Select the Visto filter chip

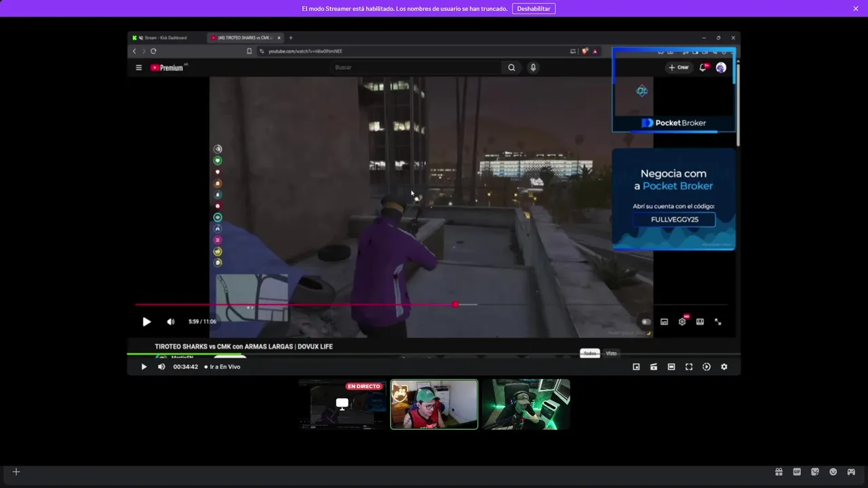click(611, 353)
